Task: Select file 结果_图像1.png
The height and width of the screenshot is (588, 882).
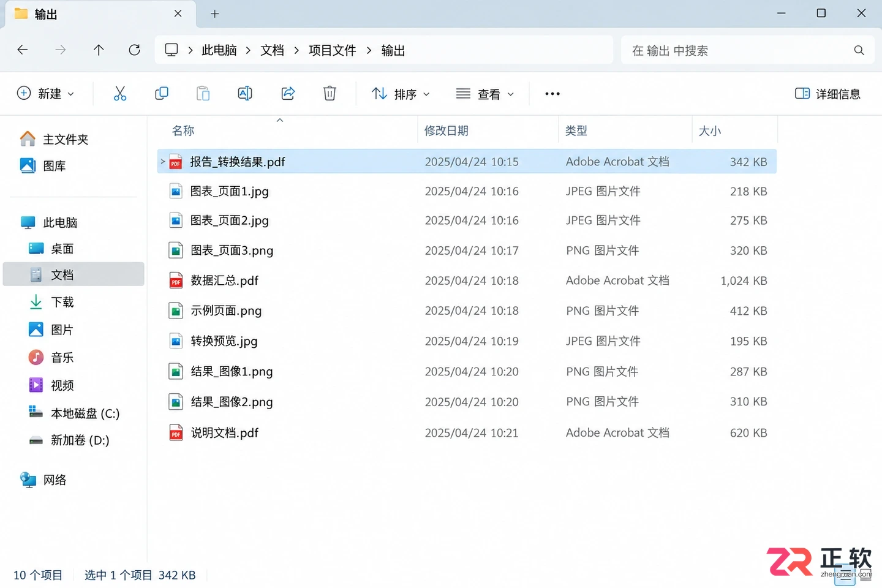Action: pyautogui.click(x=467, y=372)
